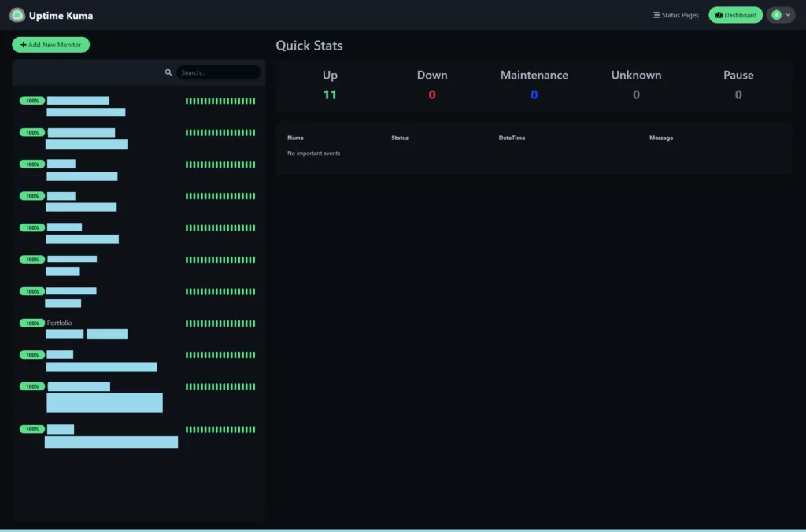Viewport: 806px width, 532px height.
Task: Select the Portfolio monitor in the list
Action: tap(60, 323)
